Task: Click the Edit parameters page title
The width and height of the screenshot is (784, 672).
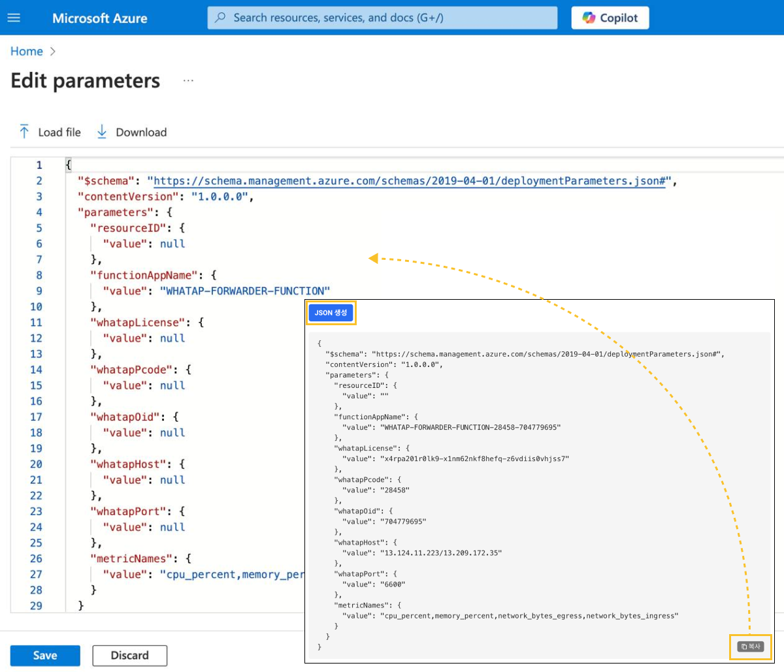Action: [86, 81]
